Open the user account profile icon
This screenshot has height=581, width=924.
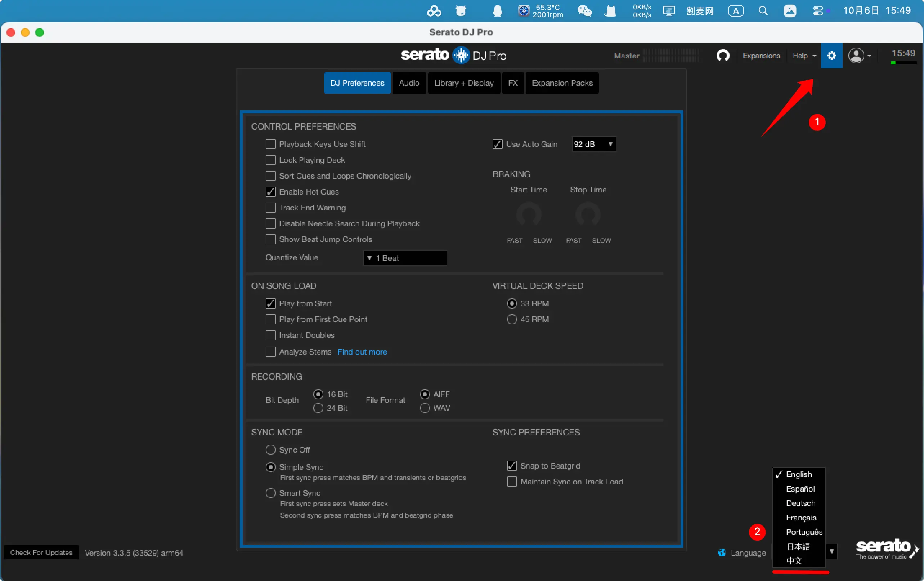856,56
